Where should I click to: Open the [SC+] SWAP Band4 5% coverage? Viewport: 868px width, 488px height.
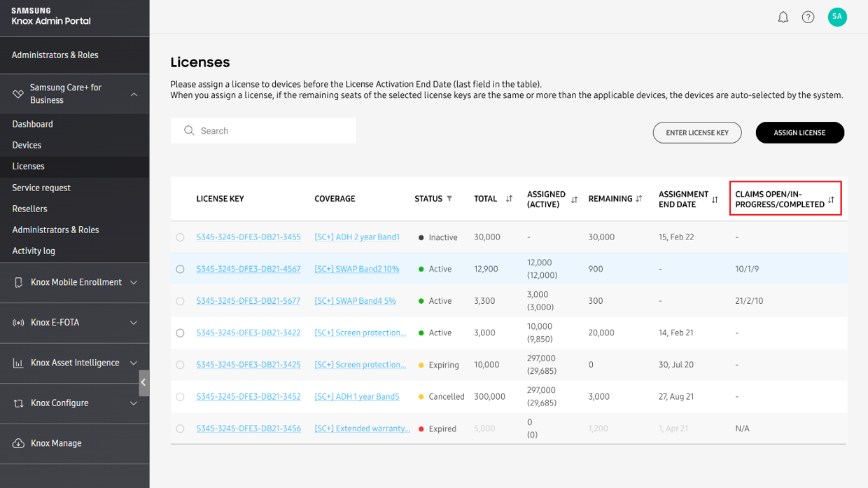click(355, 301)
